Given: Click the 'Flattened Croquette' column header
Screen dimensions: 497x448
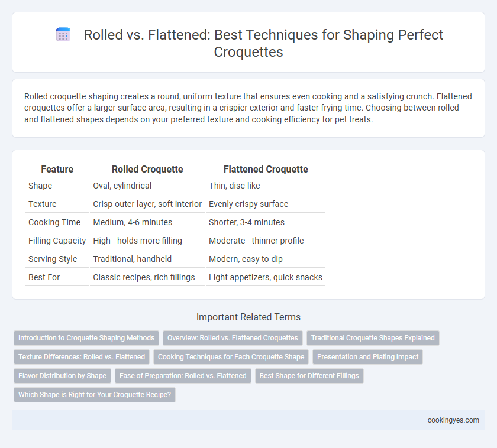Looking at the screenshot, I should click(266, 169).
